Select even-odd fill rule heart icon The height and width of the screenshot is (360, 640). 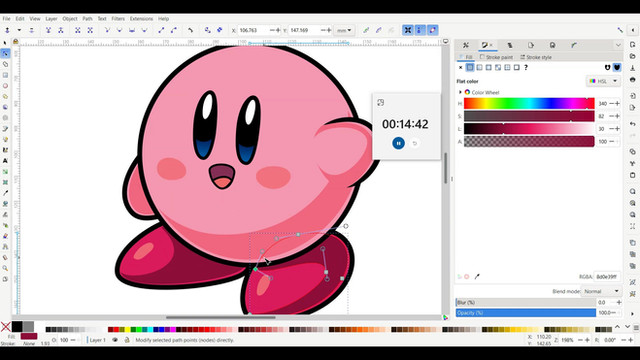[607, 67]
